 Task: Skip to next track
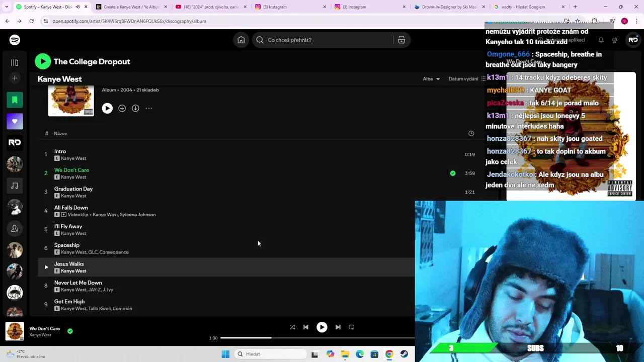pyautogui.click(x=338, y=327)
